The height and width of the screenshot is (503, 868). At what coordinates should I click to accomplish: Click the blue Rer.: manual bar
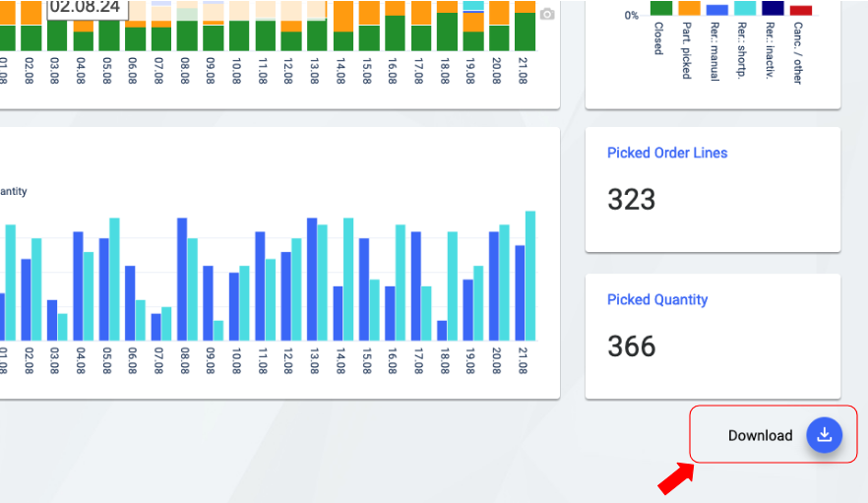[717, 10]
